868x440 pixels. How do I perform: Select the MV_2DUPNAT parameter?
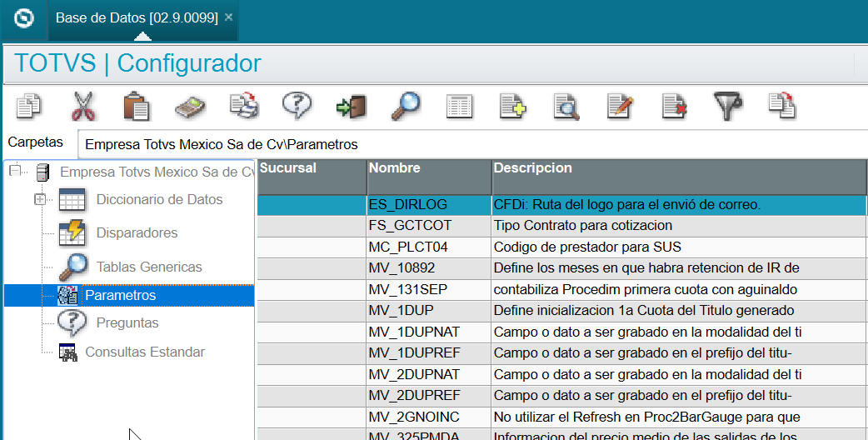414,375
